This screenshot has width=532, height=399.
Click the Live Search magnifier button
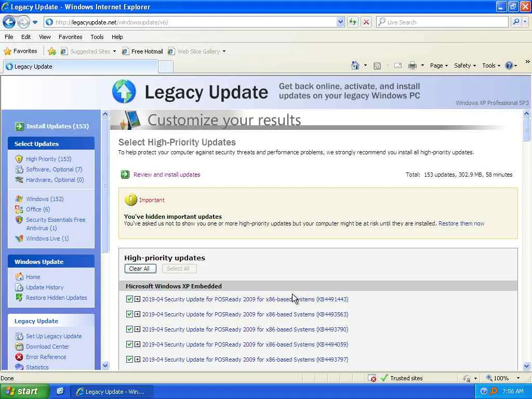[x=516, y=22]
